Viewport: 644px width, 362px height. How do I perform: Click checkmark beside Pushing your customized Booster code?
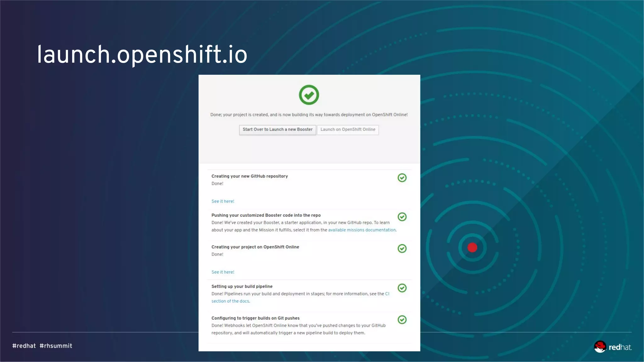tap(402, 217)
